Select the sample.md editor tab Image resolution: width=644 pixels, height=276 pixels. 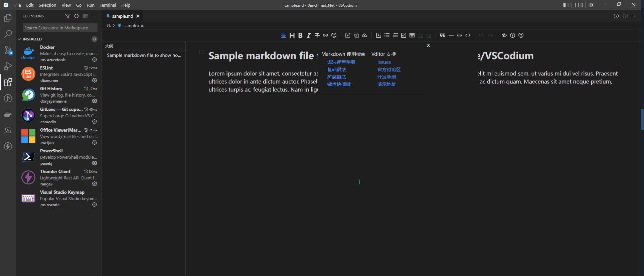122,16
